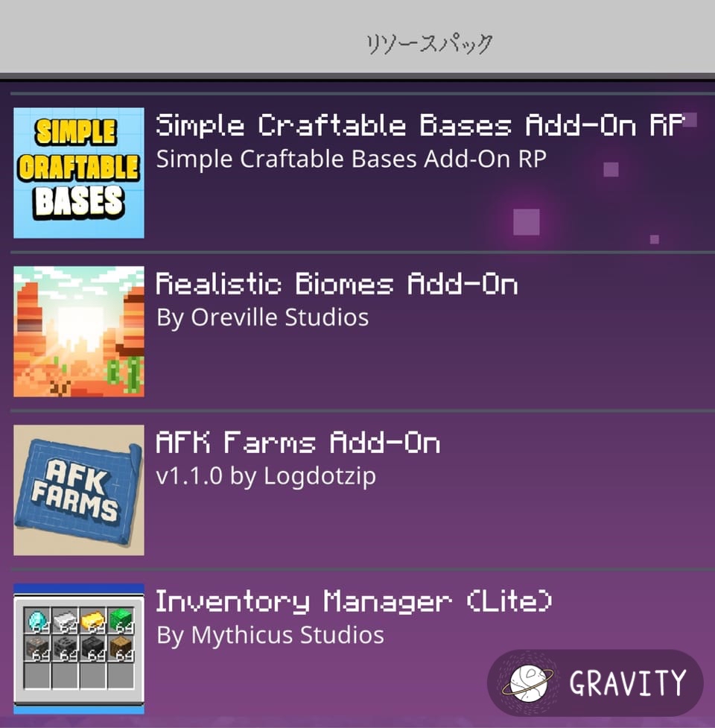Click the Gravity planet logo icon
Screen dimensions: 715x728
point(527,683)
